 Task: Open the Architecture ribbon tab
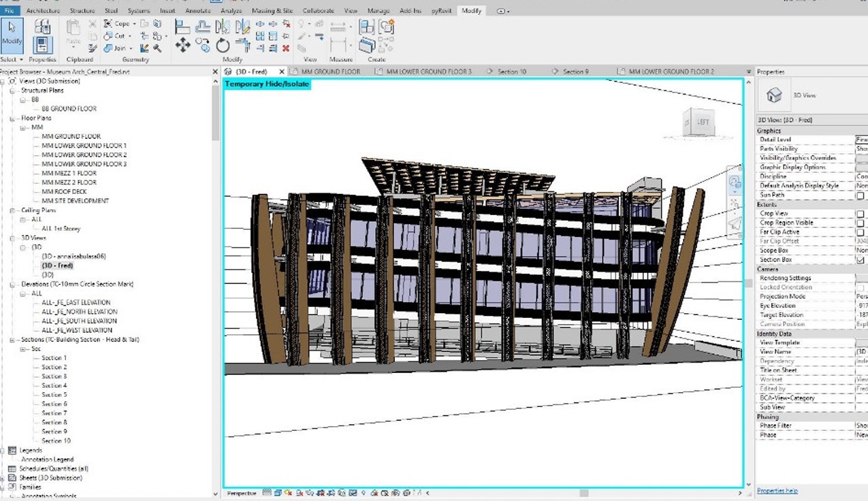43,11
